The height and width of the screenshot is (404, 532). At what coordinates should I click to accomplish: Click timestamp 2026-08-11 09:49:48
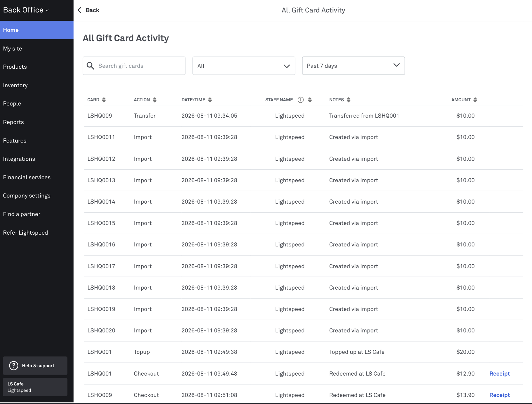[x=209, y=374]
